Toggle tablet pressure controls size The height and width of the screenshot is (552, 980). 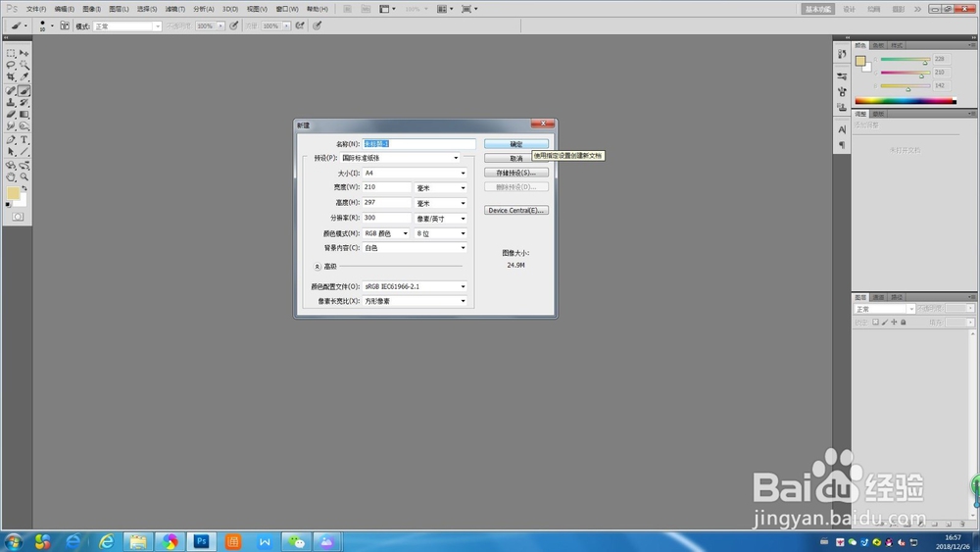tap(318, 25)
